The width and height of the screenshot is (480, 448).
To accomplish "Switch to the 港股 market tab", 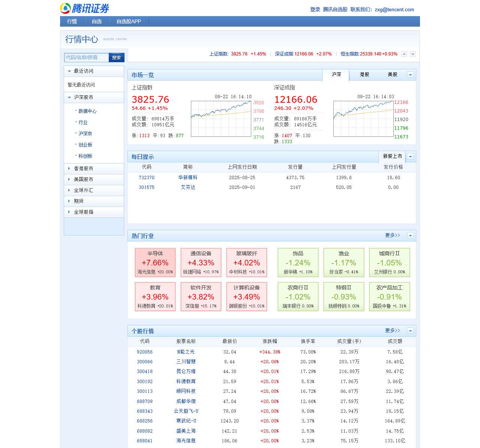I will (364, 75).
